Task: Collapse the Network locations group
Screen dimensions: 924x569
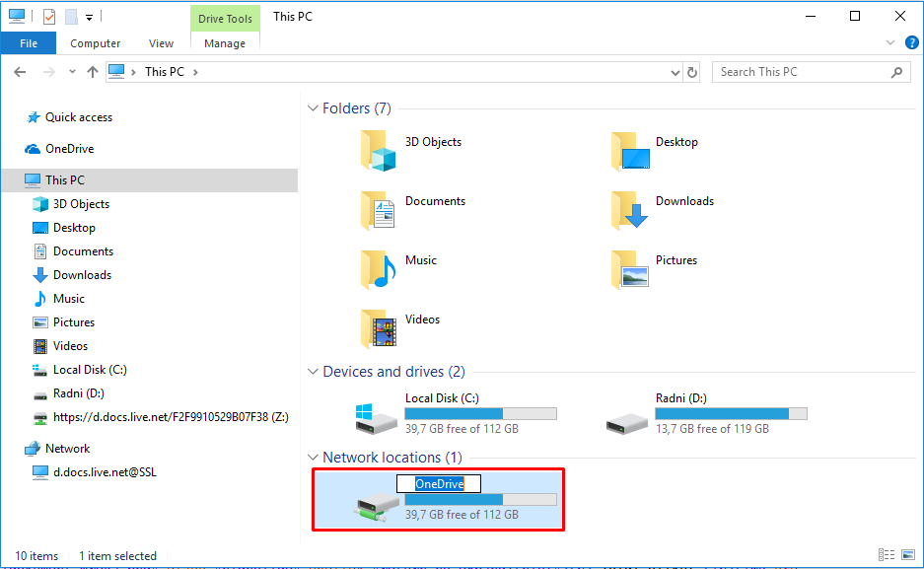Action: tap(313, 458)
